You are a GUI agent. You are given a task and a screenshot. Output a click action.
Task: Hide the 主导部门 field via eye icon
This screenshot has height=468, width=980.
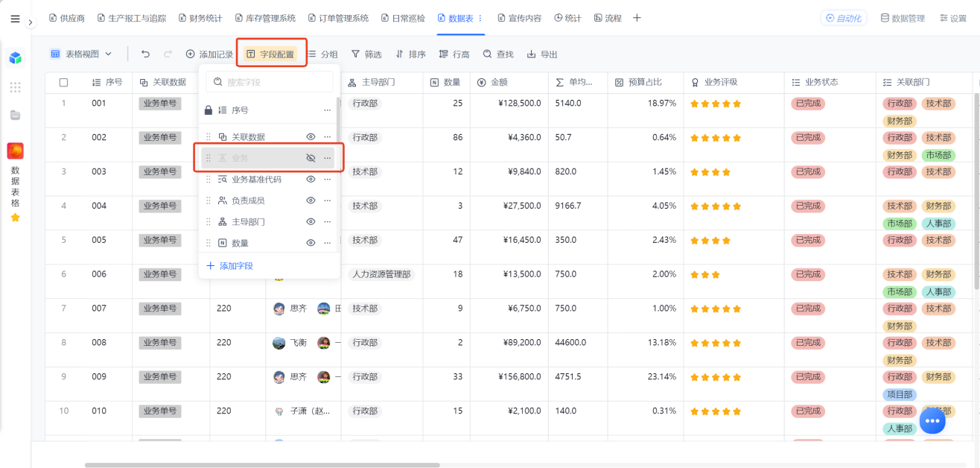point(311,222)
